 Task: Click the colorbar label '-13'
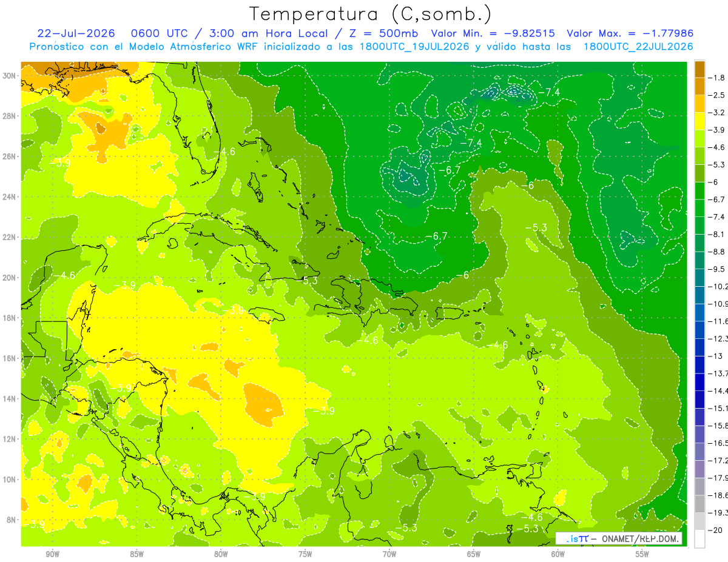pos(715,356)
